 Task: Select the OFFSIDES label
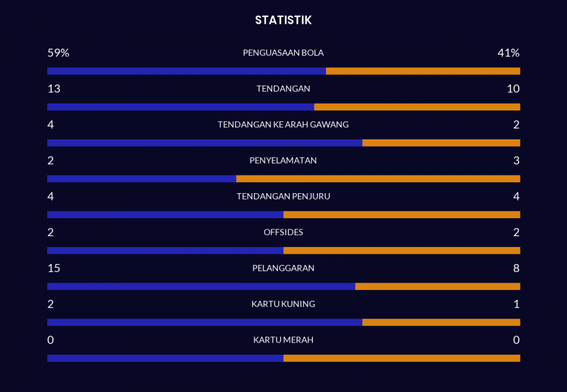tap(283, 232)
